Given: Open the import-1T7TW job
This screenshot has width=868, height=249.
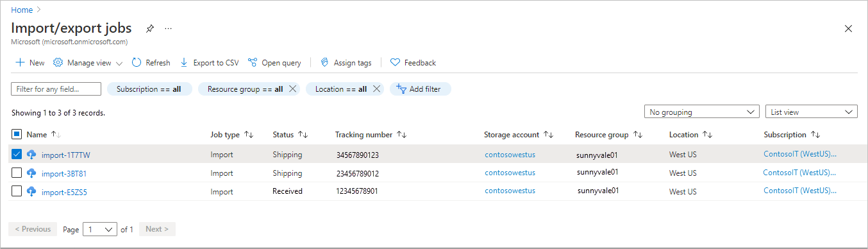Looking at the screenshot, I should coord(66,155).
